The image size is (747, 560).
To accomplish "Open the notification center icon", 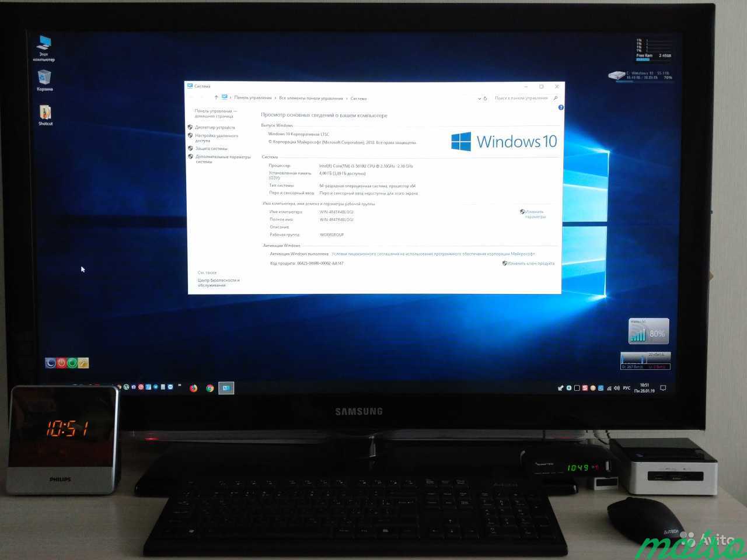I will point(663,388).
